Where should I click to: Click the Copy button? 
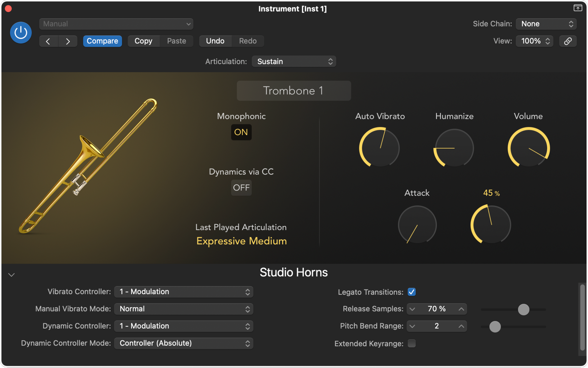coord(143,41)
